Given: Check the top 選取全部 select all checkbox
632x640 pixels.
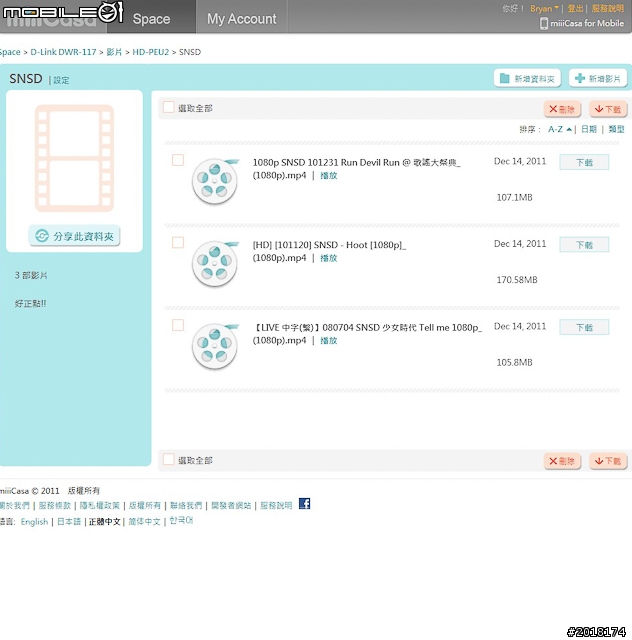Looking at the screenshot, I should pos(168,107).
